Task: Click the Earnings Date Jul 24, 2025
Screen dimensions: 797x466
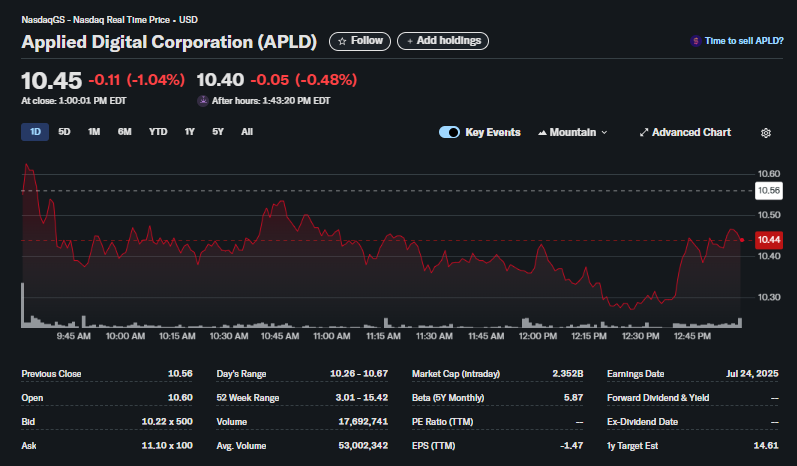Action: (x=752, y=374)
